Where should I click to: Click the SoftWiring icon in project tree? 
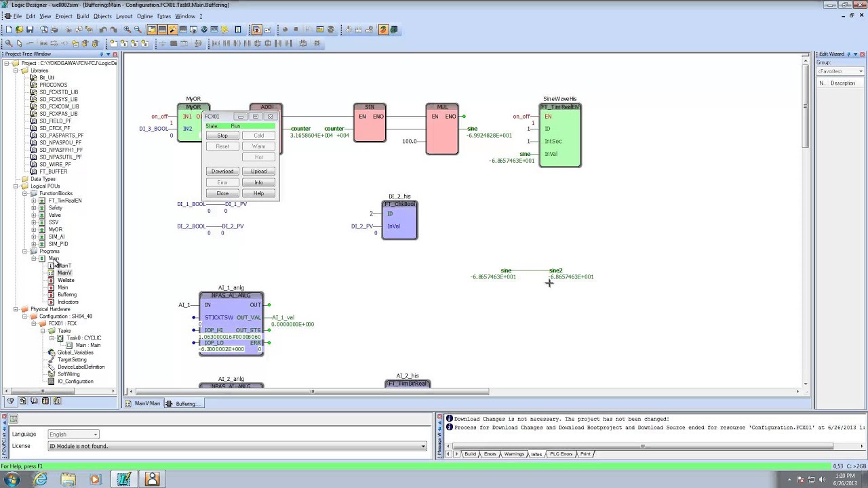pos(51,374)
